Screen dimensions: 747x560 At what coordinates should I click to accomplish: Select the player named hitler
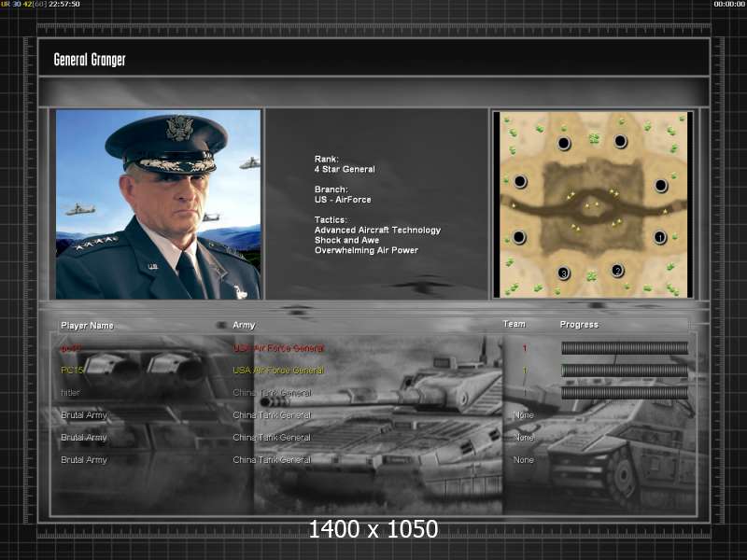tap(71, 393)
